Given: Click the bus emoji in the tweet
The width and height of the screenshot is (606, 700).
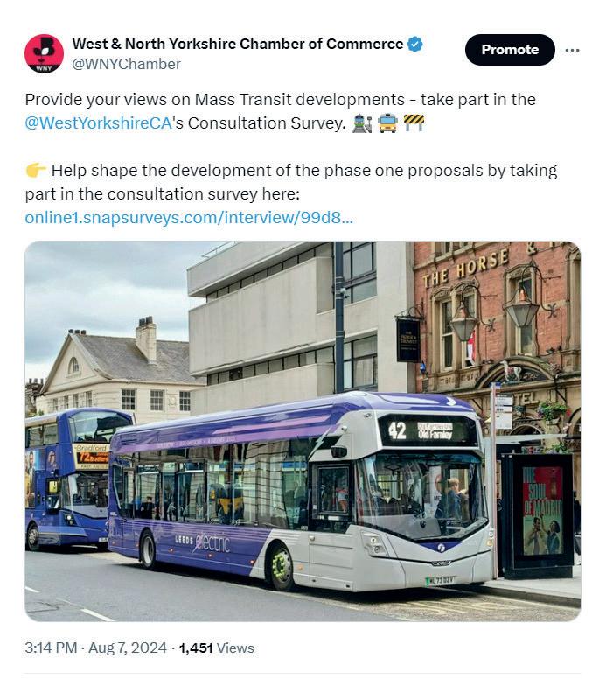Looking at the screenshot, I should tap(387, 123).
